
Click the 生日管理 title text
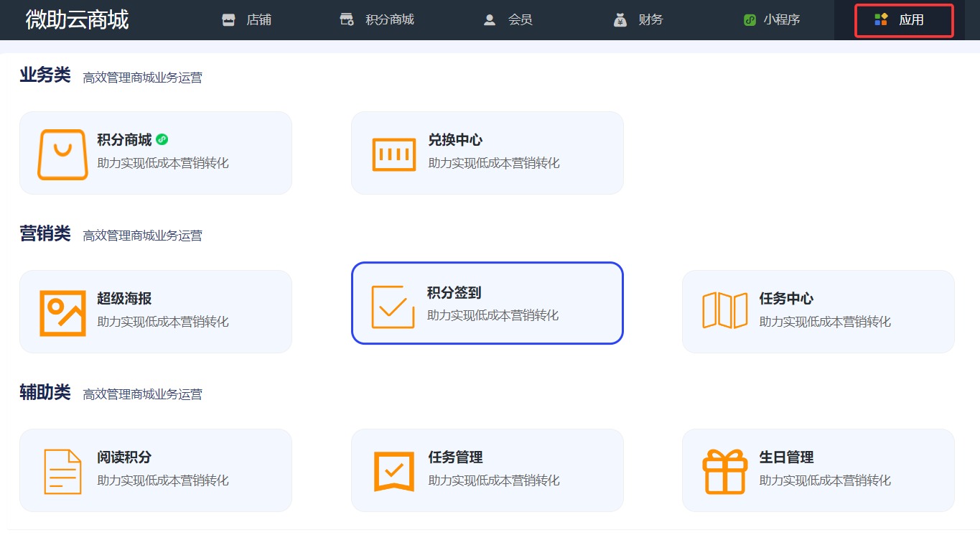click(x=786, y=457)
